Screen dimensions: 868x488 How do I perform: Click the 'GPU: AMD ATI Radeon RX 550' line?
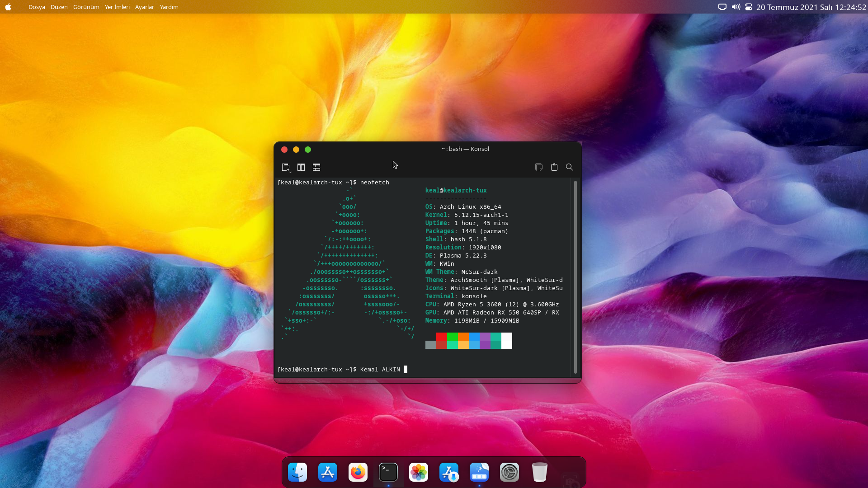(x=492, y=313)
